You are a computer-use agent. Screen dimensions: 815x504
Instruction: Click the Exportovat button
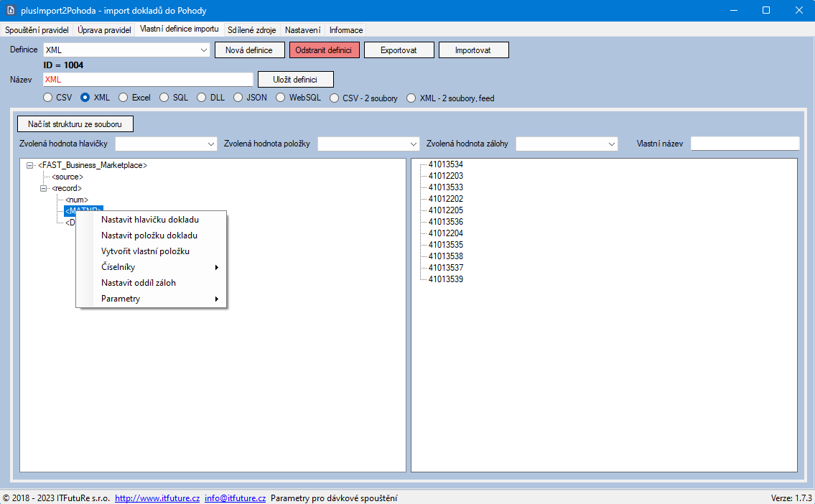click(399, 50)
